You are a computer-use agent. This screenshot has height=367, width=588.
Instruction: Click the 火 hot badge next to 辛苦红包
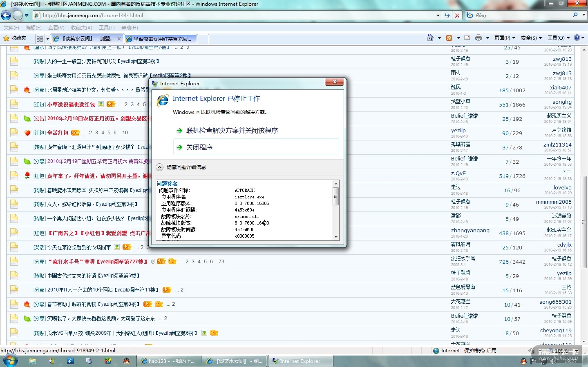[76, 133]
